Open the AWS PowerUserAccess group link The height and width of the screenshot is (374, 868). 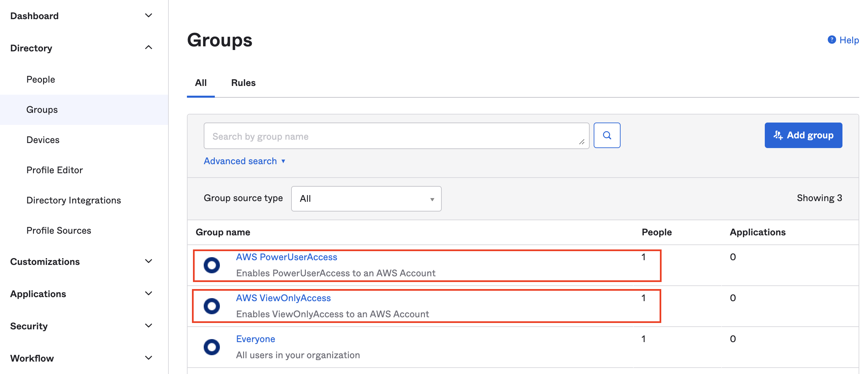(x=286, y=257)
